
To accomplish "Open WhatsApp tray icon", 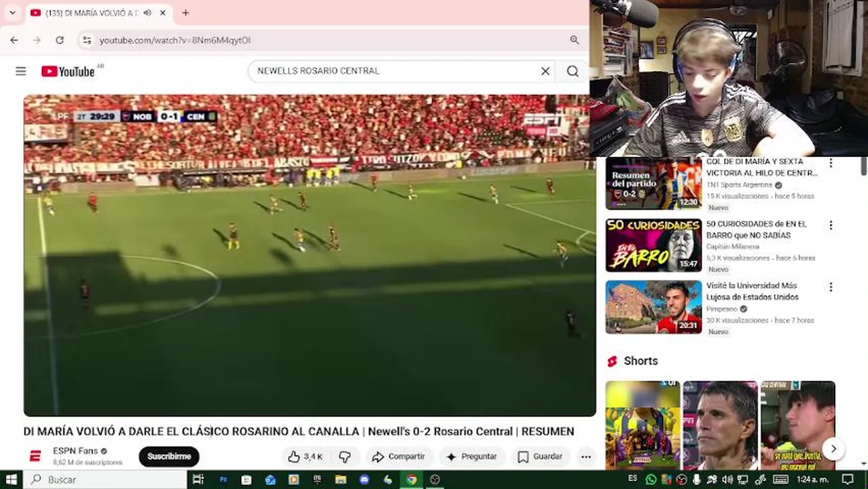I will (651, 479).
